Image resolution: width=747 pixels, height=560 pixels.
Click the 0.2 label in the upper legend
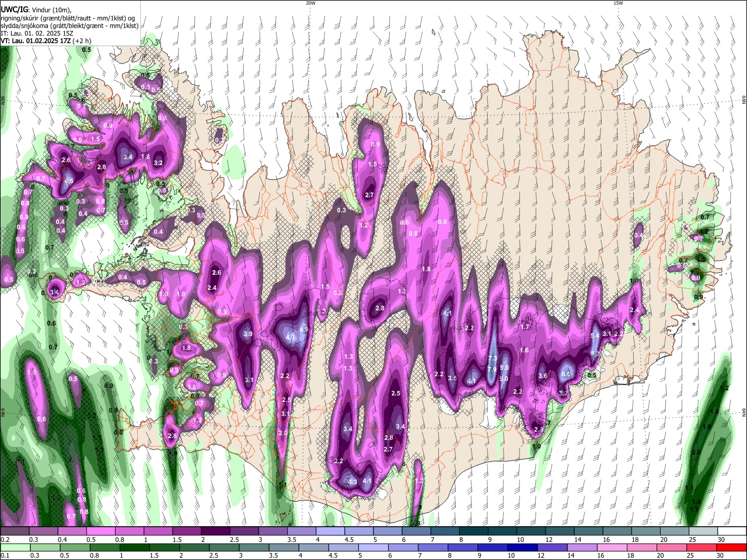[x=5, y=539]
